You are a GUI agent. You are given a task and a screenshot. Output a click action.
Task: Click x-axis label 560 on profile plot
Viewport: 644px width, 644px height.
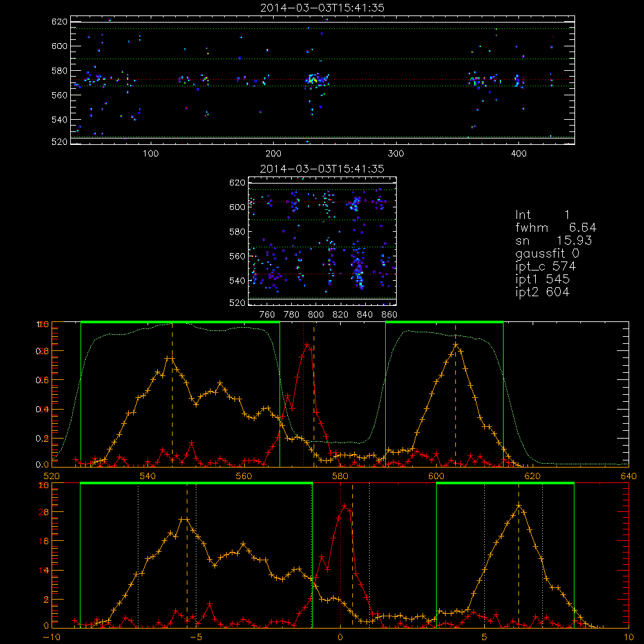pyautogui.click(x=244, y=477)
